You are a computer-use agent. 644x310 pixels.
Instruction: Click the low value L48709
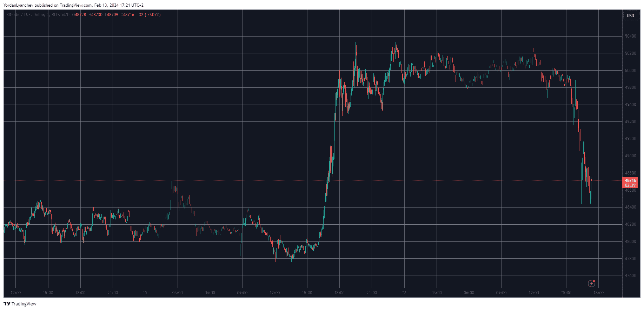[111, 15]
